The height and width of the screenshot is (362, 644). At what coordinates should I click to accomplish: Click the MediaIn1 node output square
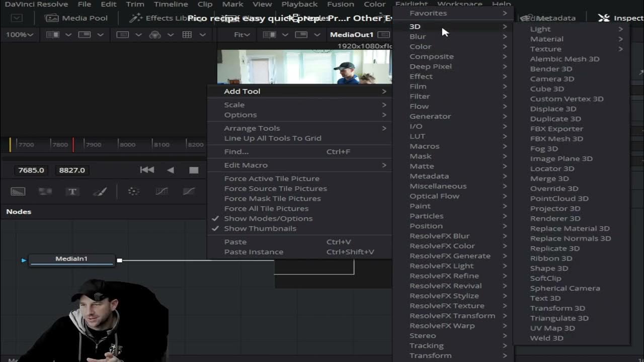click(x=120, y=260)
